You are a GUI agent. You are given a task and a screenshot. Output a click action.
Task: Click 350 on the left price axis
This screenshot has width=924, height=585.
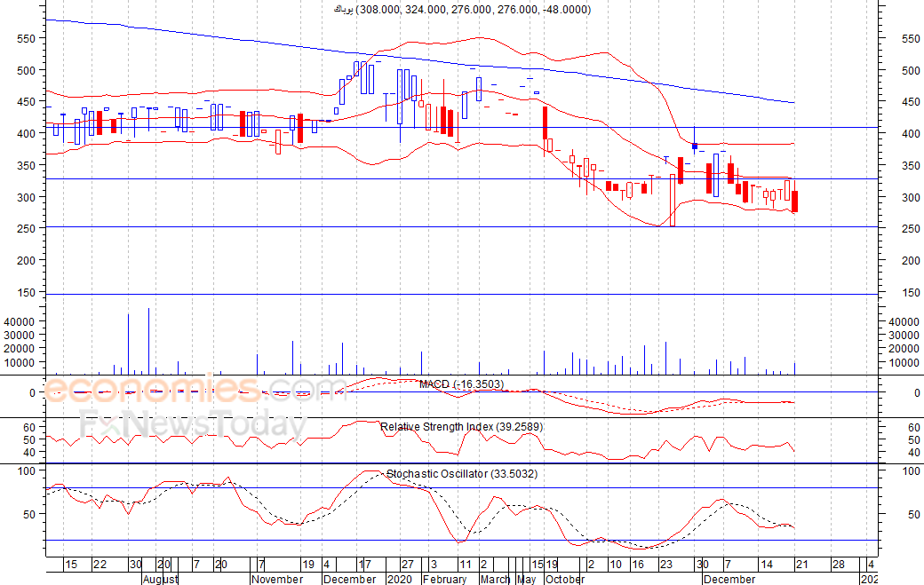pos(27,166)
